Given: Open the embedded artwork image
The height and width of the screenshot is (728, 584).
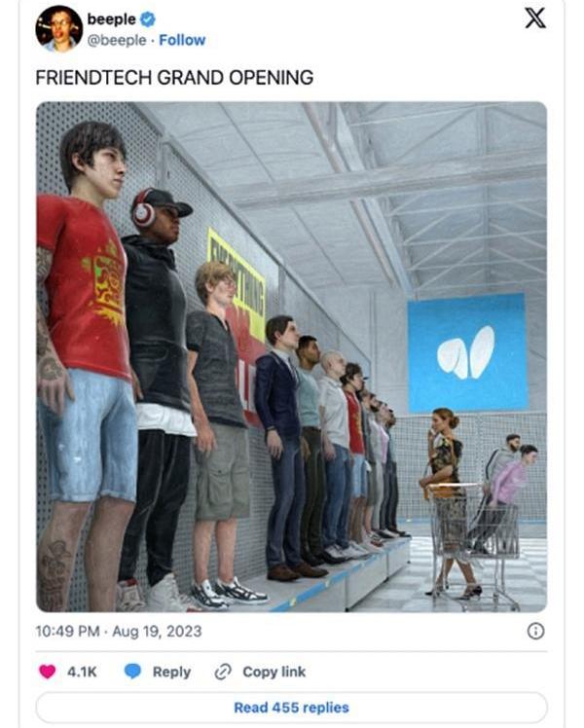Looking at the screenshot, I should 292,356.
